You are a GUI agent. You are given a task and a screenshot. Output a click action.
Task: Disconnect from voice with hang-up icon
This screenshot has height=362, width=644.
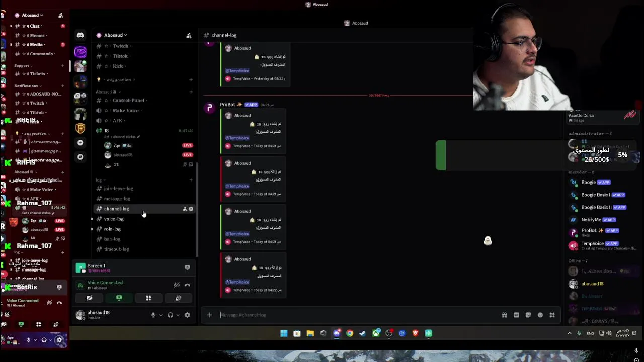click(x=187, y=285)
